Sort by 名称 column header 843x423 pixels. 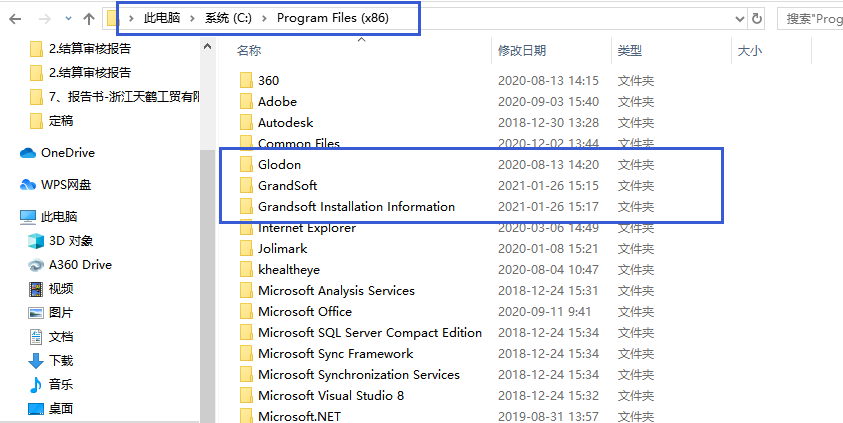[x=249, y=51]
